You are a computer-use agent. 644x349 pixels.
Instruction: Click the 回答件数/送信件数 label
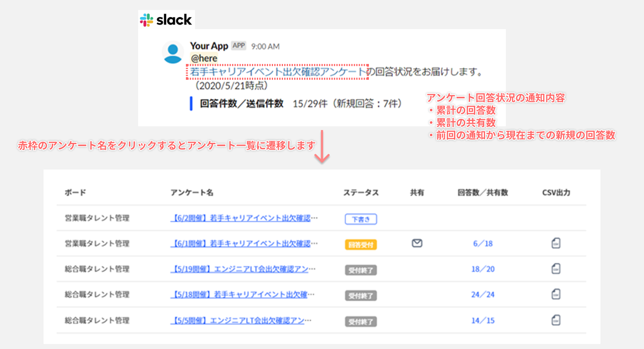(x=242, y=103)
